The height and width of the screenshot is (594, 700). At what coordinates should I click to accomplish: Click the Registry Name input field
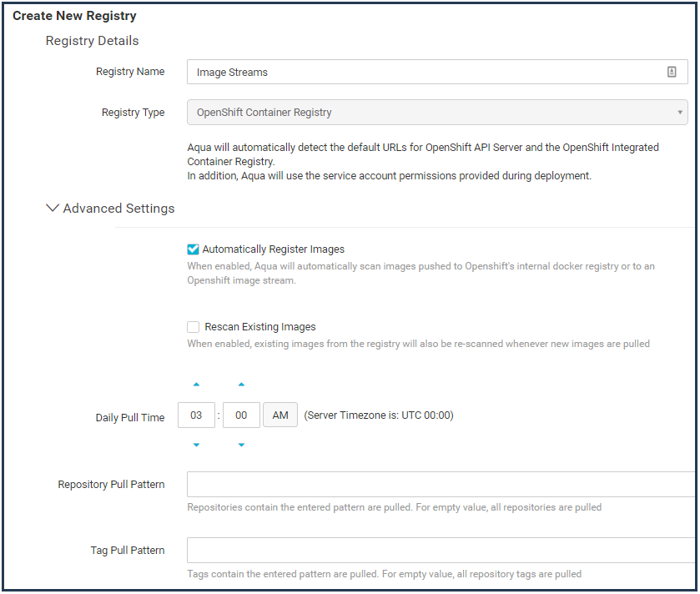(437, 72)
